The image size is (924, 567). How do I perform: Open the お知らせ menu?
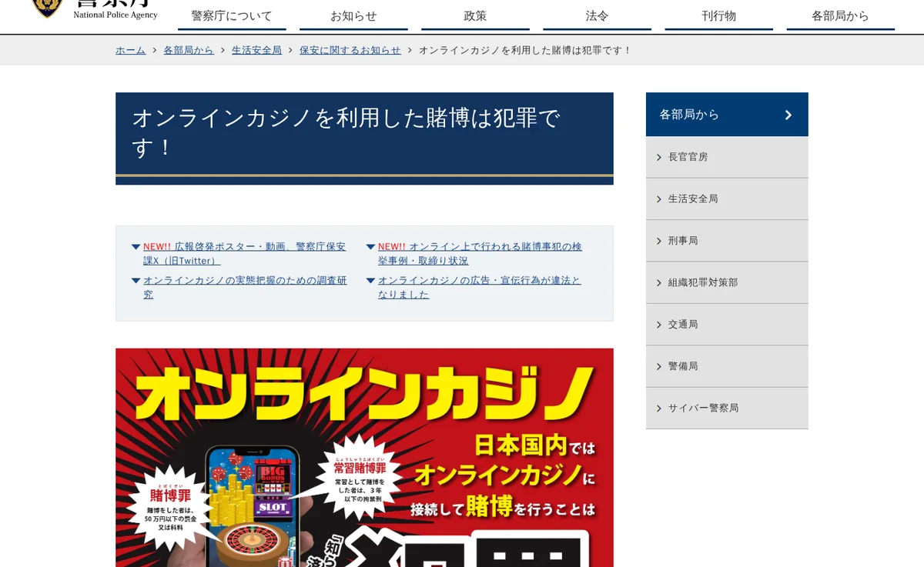(x=353, y=15)
